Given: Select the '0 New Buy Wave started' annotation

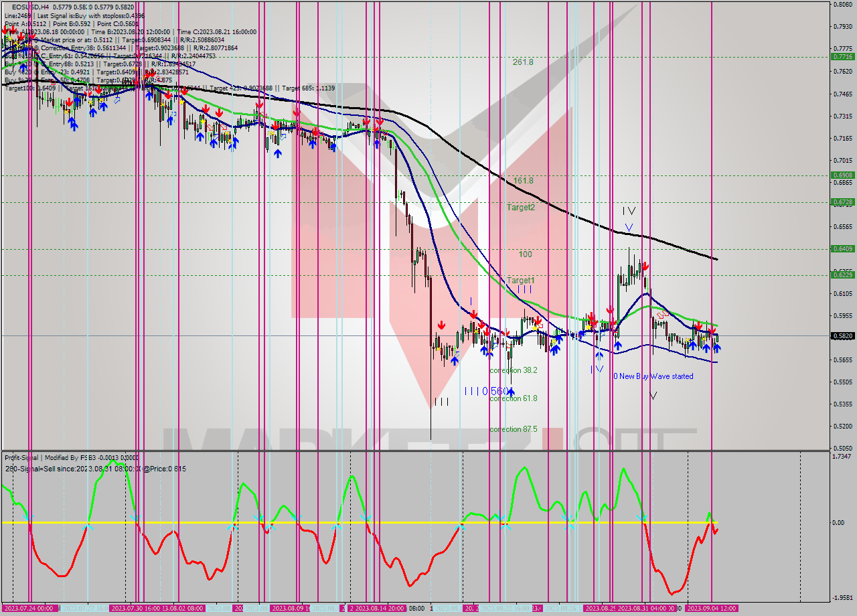Looking at the screenshot, I should click(x=653, y=376).
